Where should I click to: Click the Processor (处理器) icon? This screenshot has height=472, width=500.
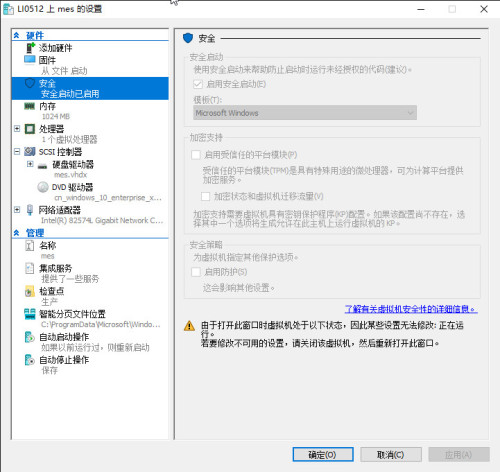(x=30, y=129)
